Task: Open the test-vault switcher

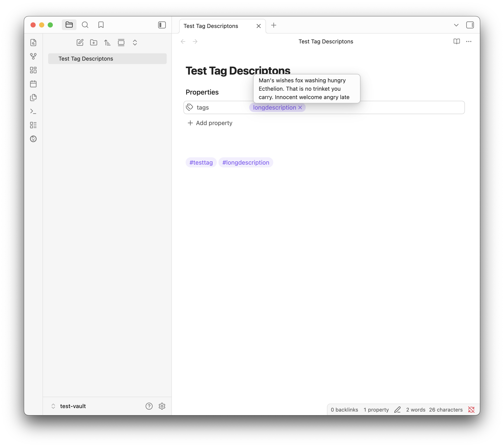Action: (x=69, y=406)
